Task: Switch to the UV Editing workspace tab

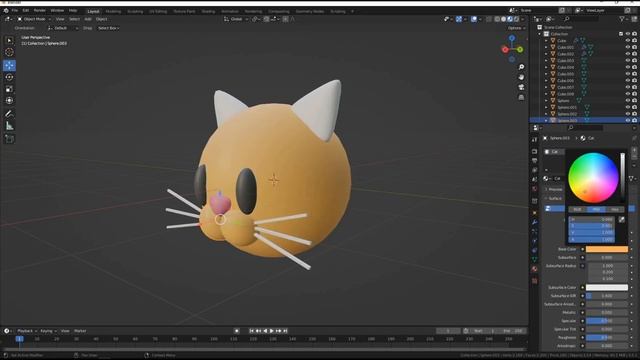Action: [158, 11]
